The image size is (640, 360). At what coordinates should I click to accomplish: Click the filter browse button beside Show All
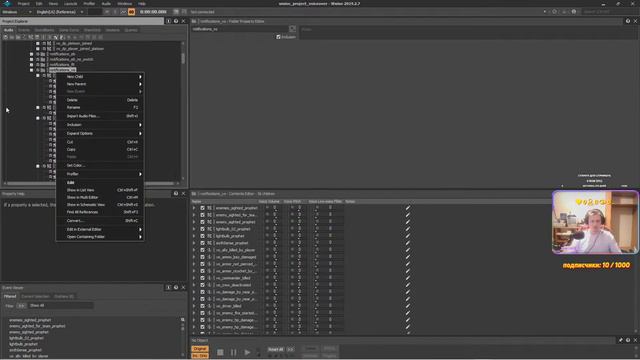21,306
